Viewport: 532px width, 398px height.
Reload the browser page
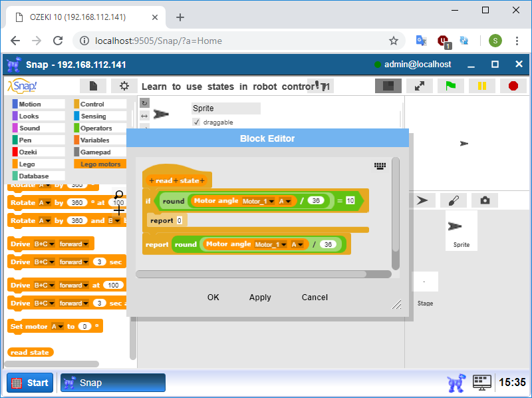(58, 41)
